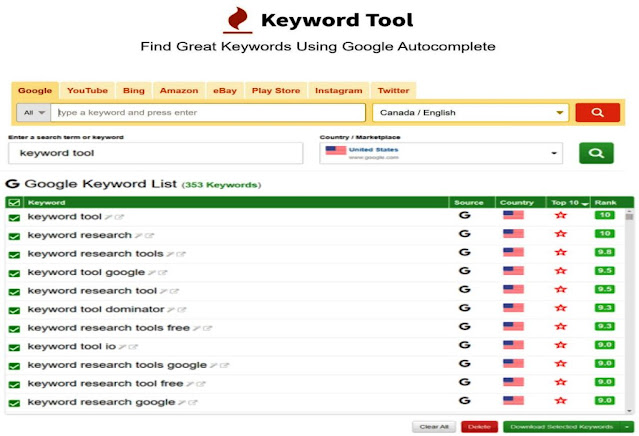639x436 pixels.
Task: Click edit pencil for 'keyword tool io'
Action: (122, 347)
